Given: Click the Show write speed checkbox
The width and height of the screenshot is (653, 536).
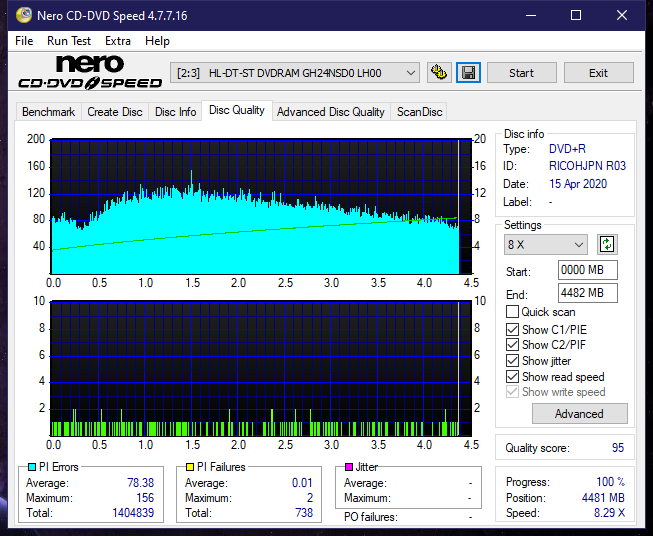Looking at the screenshot, I should [x=512, y=392].
